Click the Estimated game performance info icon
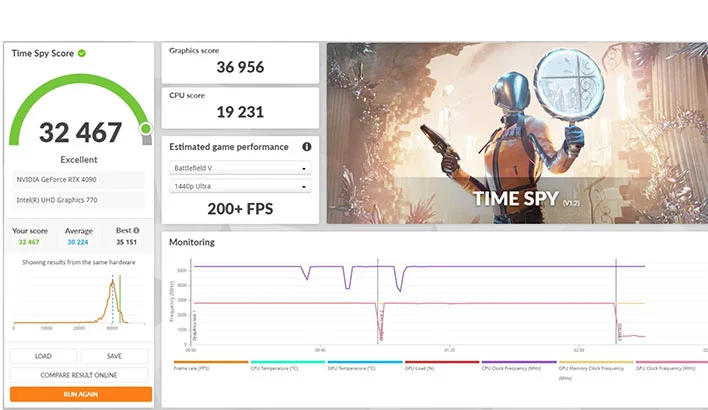The height and width of the screenshot is (410, 708). pyautogui.click(x=307, y=147)
